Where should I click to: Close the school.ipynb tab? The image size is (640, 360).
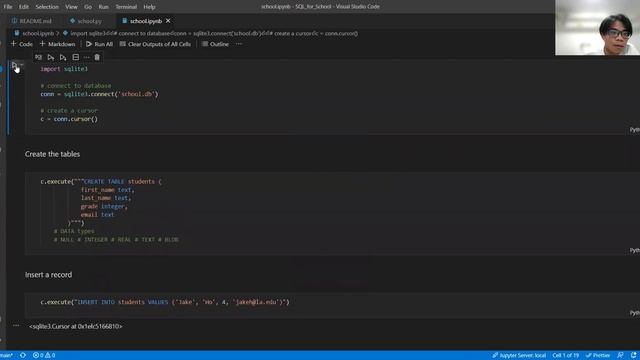click(x=168, y=21)
